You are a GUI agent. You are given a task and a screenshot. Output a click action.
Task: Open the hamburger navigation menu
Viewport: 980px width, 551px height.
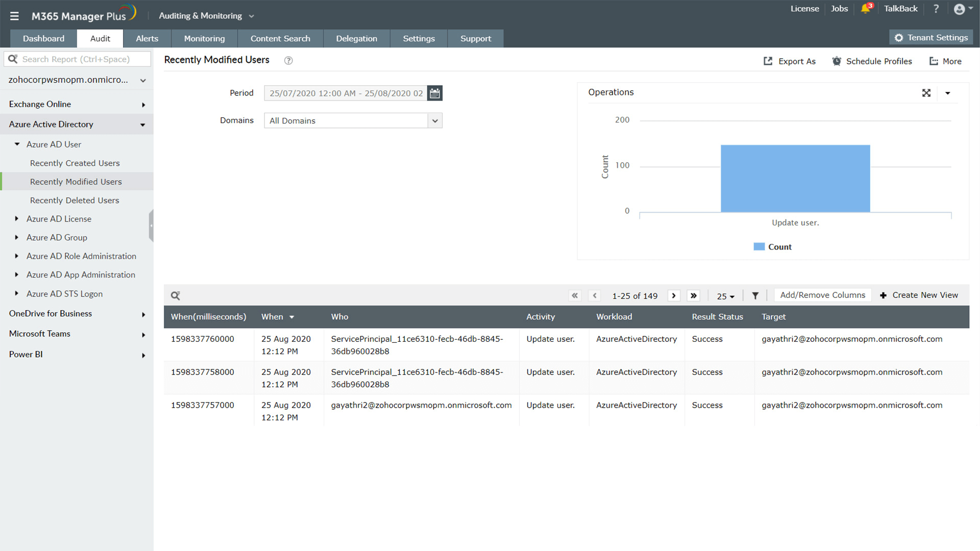[14, 16]
